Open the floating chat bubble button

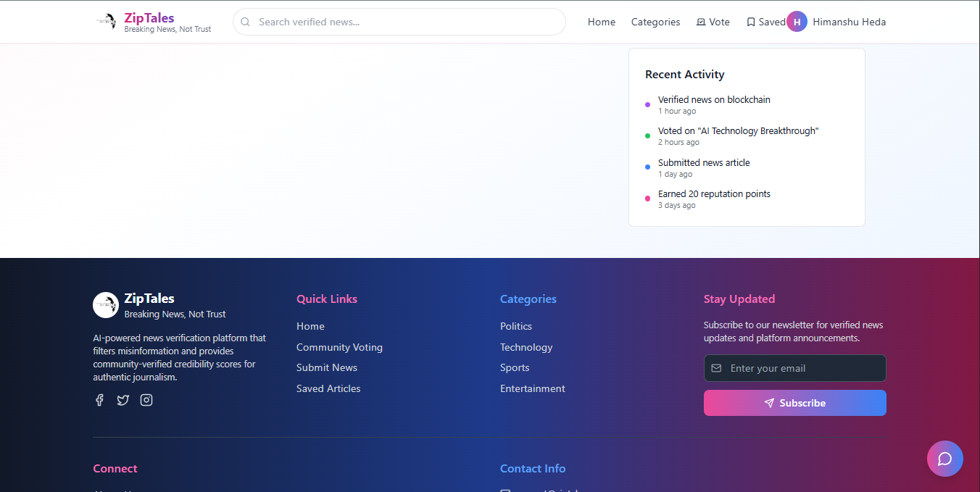point(945,459)
